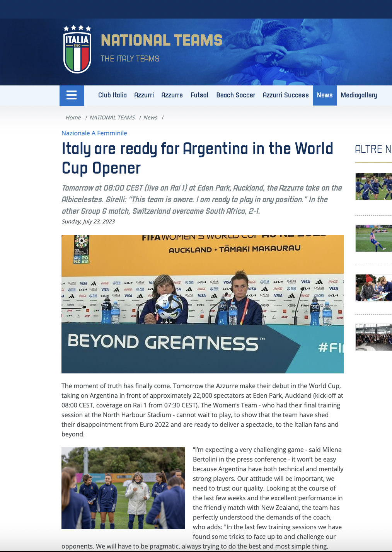Click the Italia FIGC crest logo
This screenshot has width=392, height=552.
click(77, 49)
